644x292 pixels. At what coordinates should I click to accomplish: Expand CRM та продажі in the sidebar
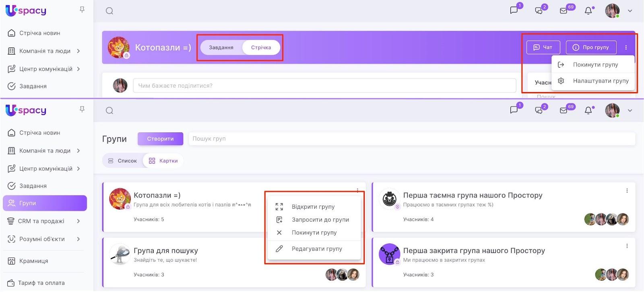pyautogui.click(x=78, y=221)
